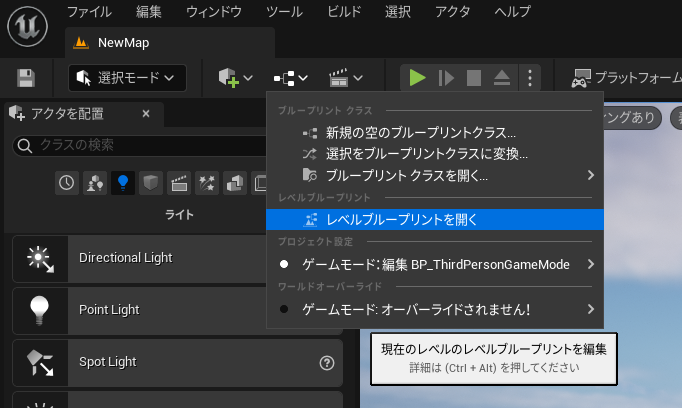The image size is (682, 408).
Task: Click the Unreal Engine logo icon
Action: point(27,27)
